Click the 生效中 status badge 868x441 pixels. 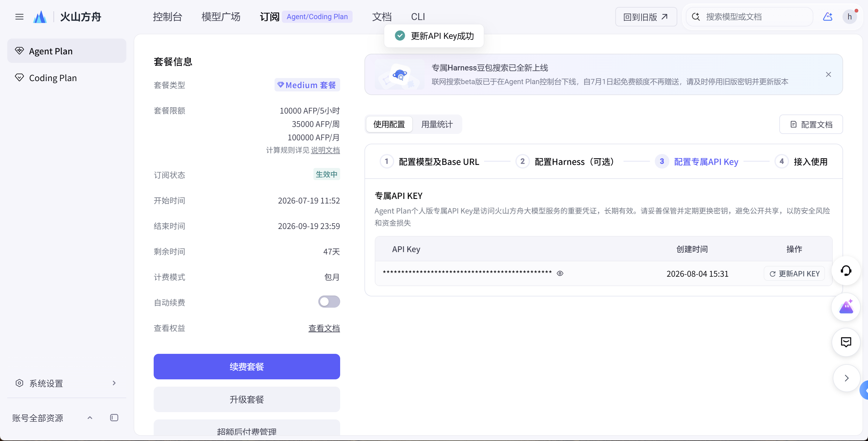pos(326,174)
